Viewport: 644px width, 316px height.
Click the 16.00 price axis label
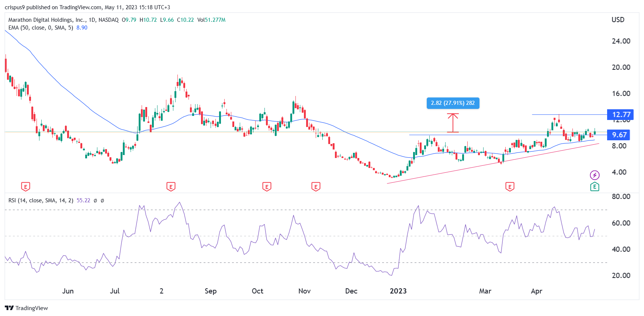(621, 93)
